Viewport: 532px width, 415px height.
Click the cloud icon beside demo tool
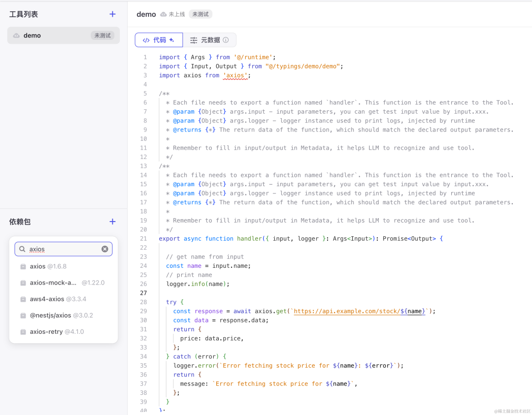[16, 35]
